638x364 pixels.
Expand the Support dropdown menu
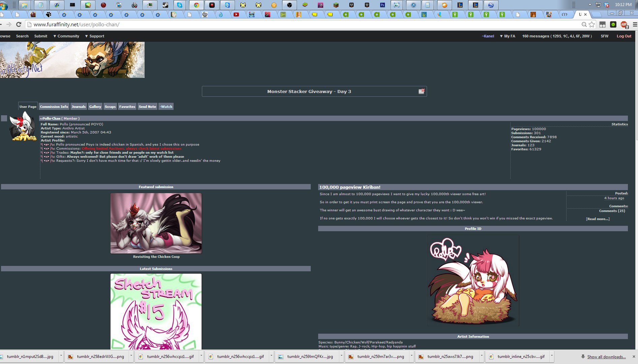point(95,36)
